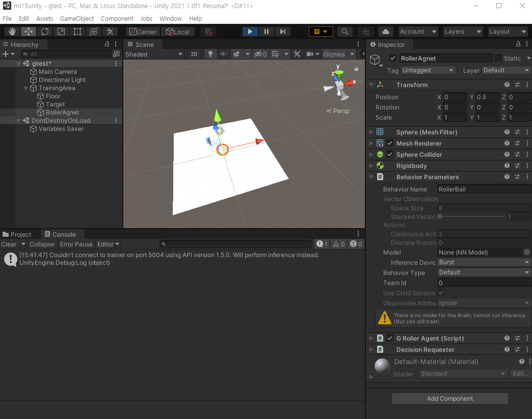This screenshot has height=419, width=532.
Task: Start Play mode
Action: (250, 32)
